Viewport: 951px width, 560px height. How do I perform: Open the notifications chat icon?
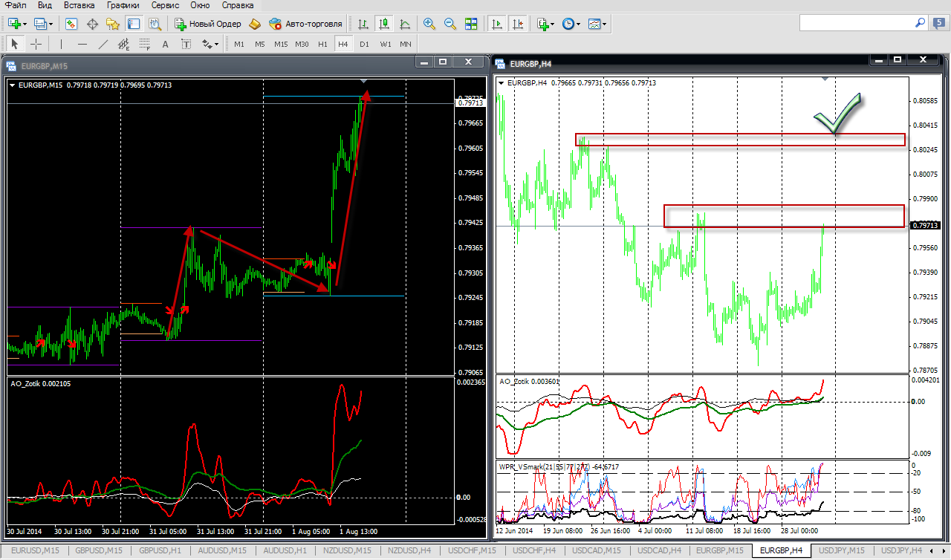(x=941, y=24)
